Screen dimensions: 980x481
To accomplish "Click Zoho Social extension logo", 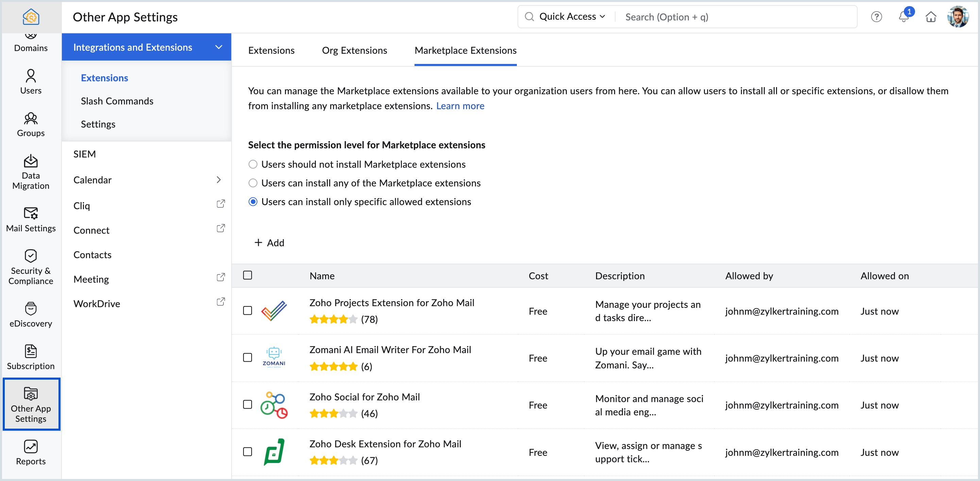I will [274, 405].
